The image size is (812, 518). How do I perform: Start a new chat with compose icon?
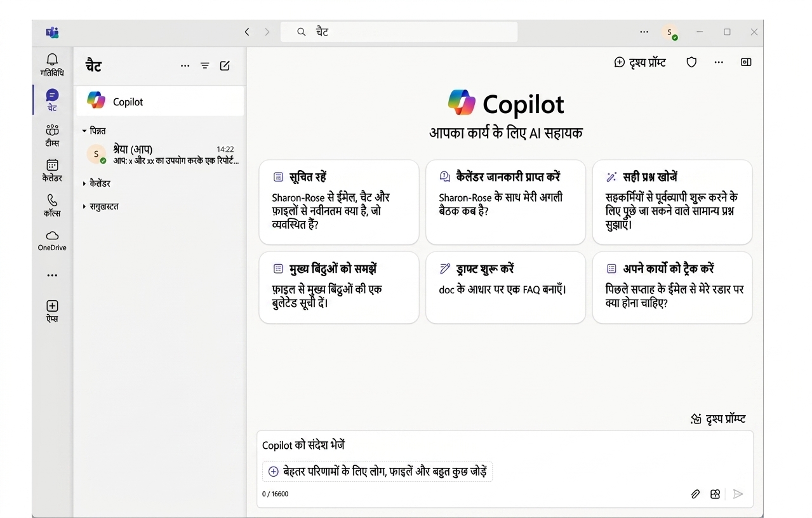point(225,65)
